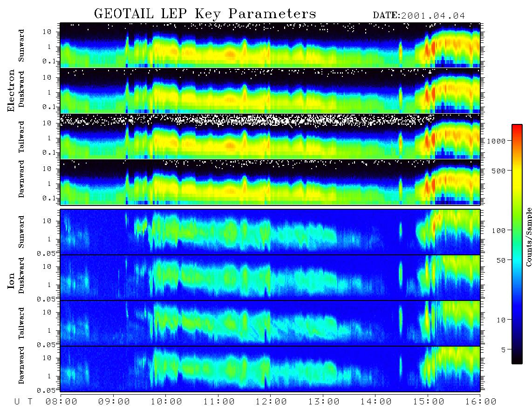
Task: Click the 16:00 time axis tick label
Action: tap(481, 402)
